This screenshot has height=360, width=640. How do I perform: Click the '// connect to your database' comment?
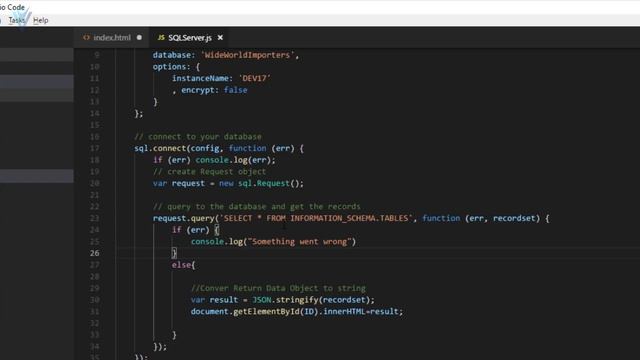pos(198,137)
